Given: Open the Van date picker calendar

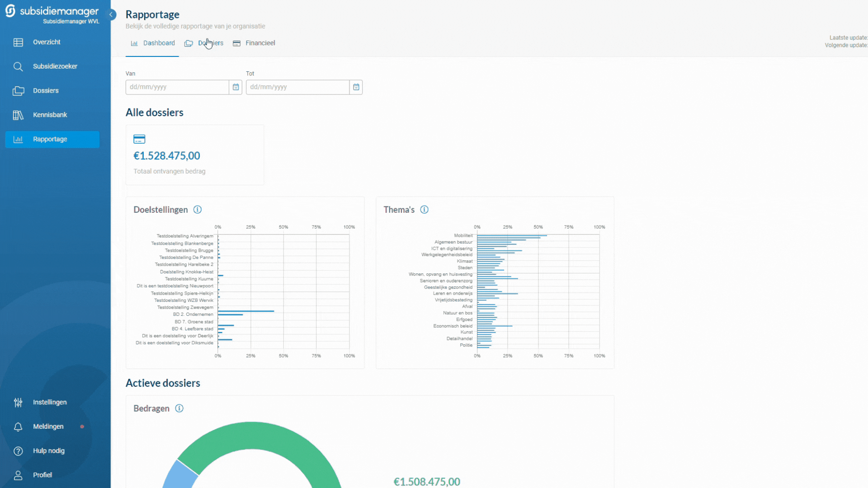Looking at the screenshot, I should pyautogui.click(x=236, y=87).
